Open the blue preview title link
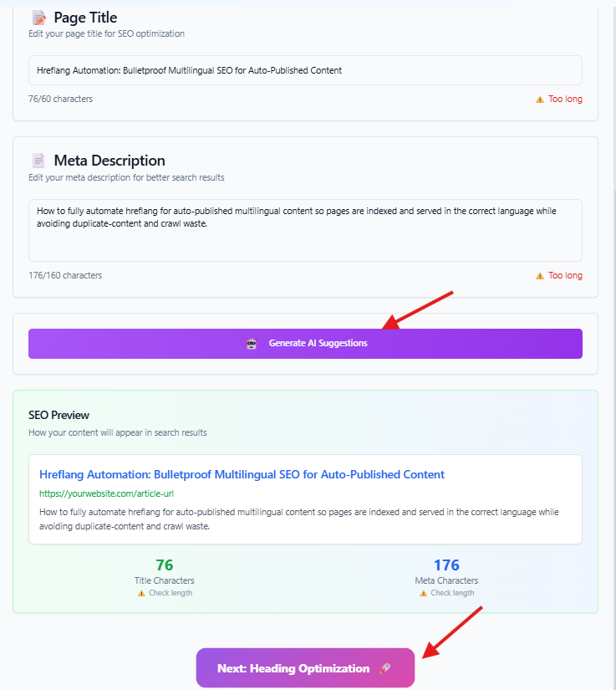 (242, 474)
